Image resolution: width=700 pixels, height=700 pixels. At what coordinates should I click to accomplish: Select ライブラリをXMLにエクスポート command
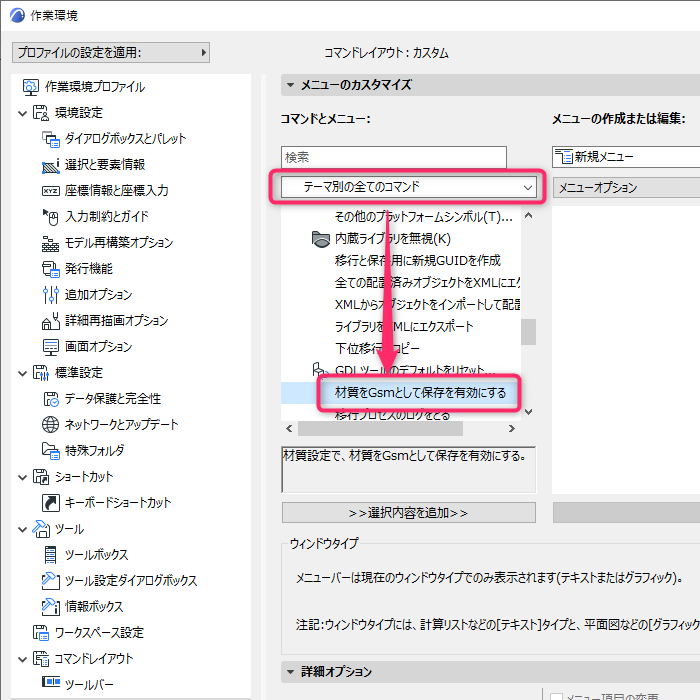(404, 326)
